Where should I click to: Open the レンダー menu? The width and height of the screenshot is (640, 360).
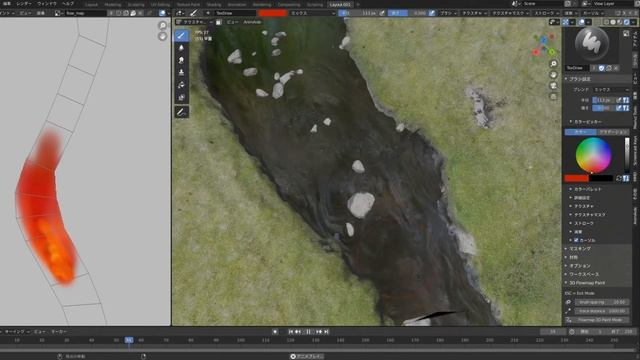point(24,4)
